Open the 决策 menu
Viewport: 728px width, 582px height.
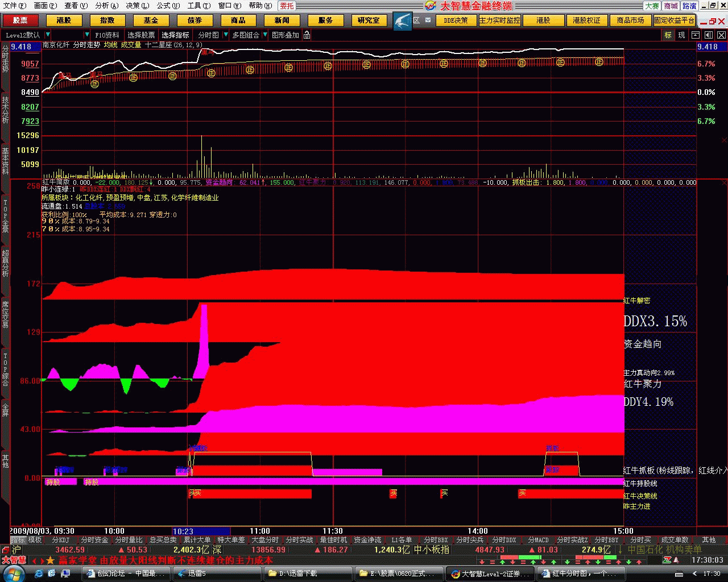point(138,6)
